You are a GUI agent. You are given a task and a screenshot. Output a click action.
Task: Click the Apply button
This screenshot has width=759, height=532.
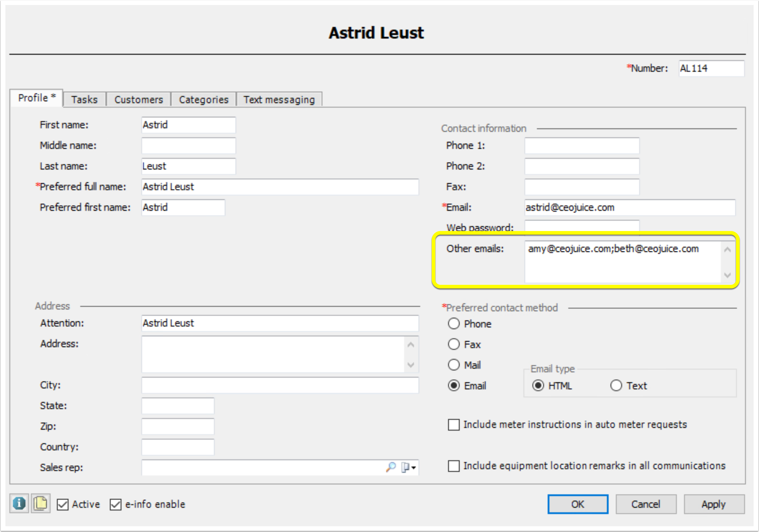[x=713, y=504]
